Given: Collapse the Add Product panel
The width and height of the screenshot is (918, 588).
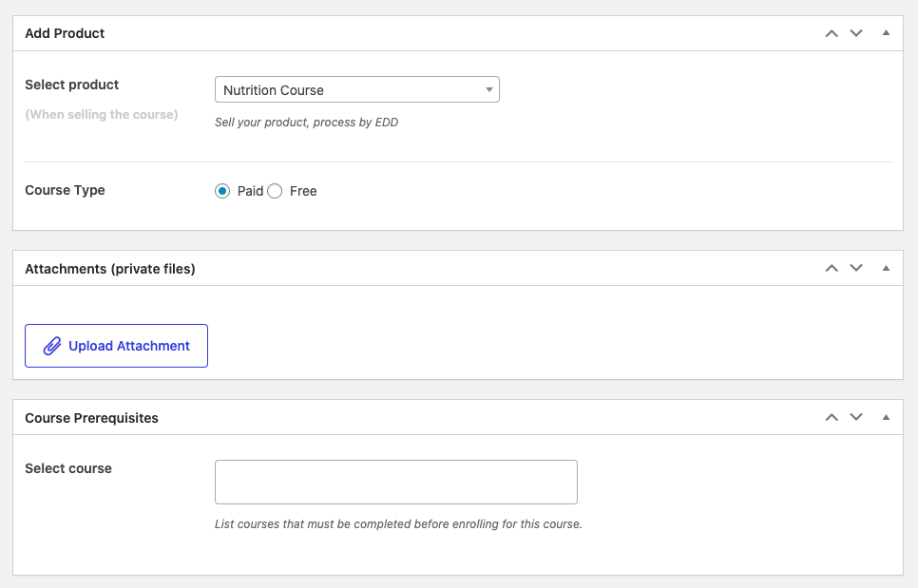Looking at the screenshot, I should pyautogui.click(x=886, y=33).
